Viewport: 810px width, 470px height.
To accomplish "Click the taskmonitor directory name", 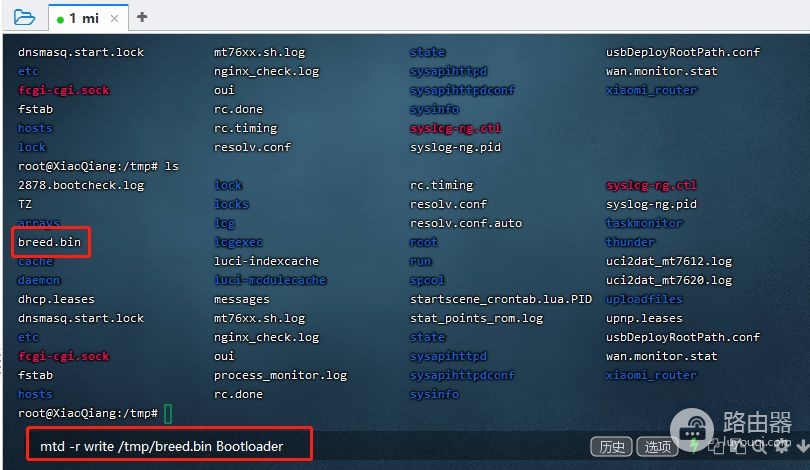I will click(x=644, y=223).
